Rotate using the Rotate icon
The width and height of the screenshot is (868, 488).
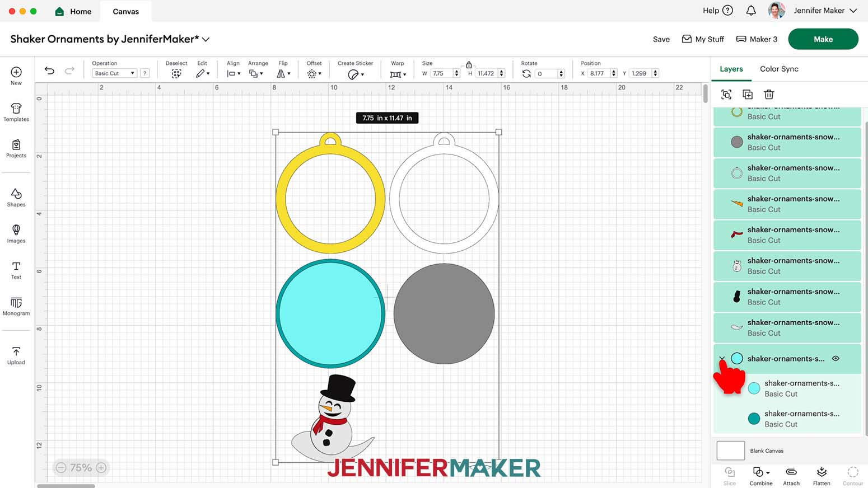tap(526, 73)
